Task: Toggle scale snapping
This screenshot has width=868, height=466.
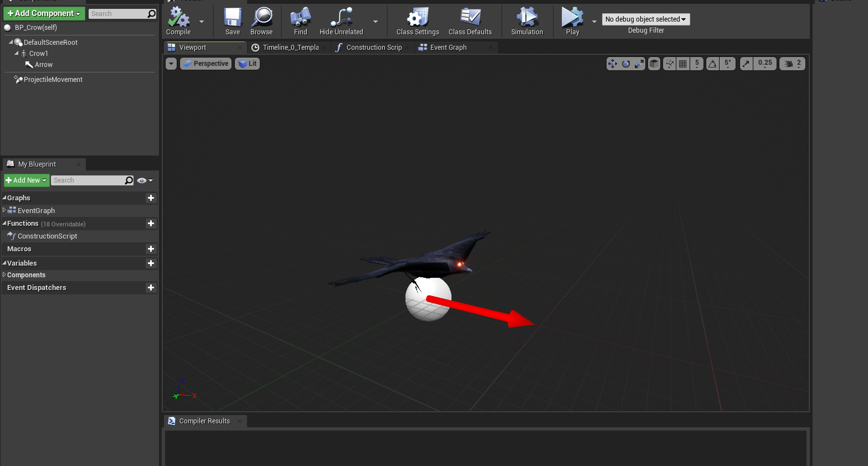Action: 747,64
